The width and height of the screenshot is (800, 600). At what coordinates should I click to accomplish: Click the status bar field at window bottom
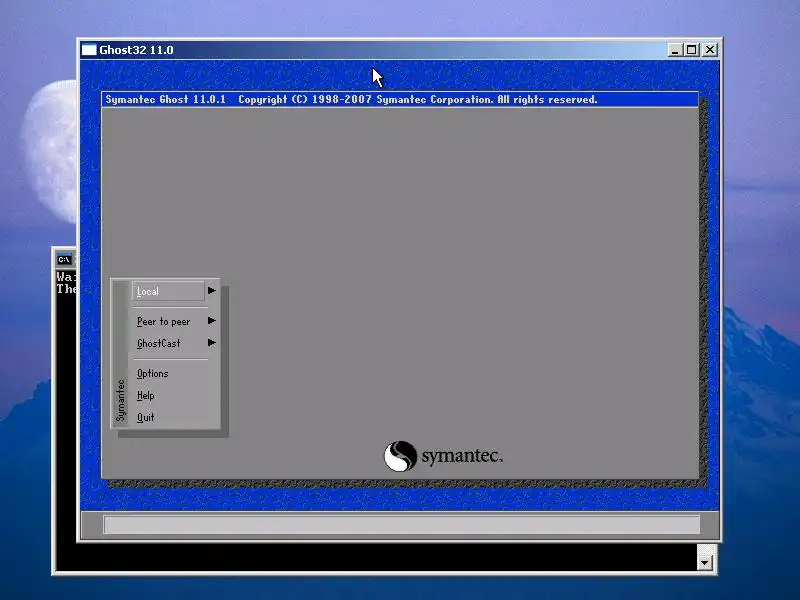click(402, 525)
